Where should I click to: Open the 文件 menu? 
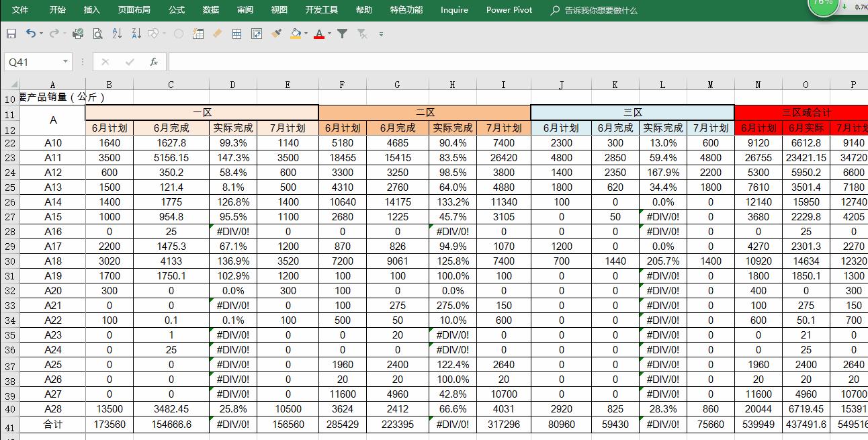(20, 10)
